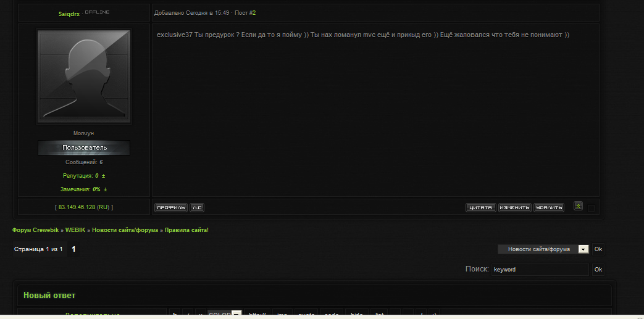Viewport: 644px width, 319px height.
Task: Click the Saiqdrx username link
Action: [69, 14]
